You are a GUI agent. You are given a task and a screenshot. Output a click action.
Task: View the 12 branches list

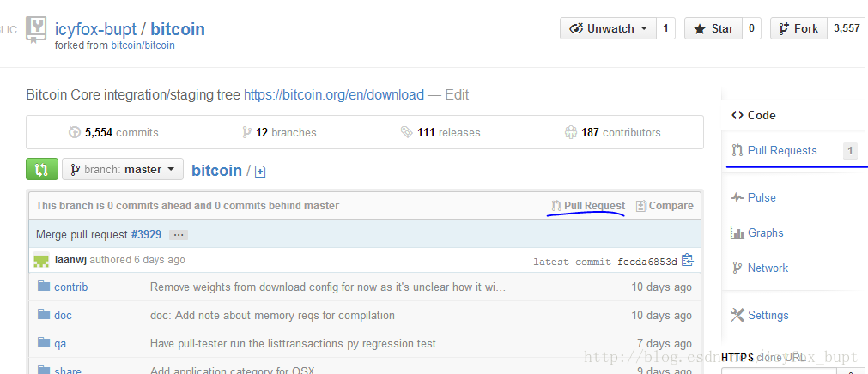pos(279,133)
